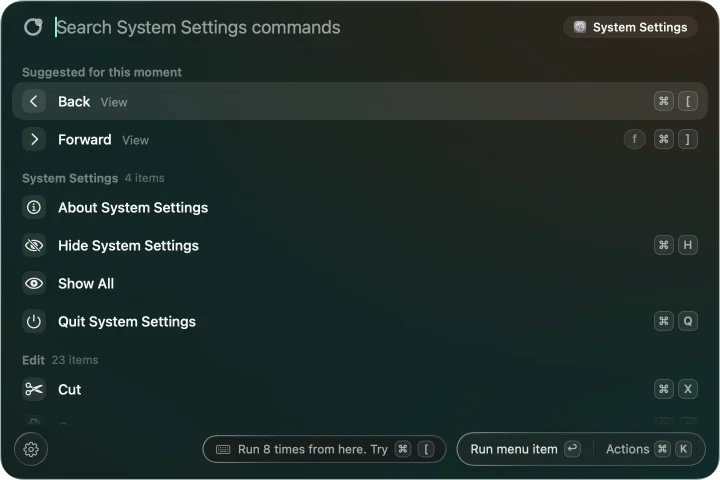Click the 'System Settings 4 items' section heading

(x=93, y=178)
